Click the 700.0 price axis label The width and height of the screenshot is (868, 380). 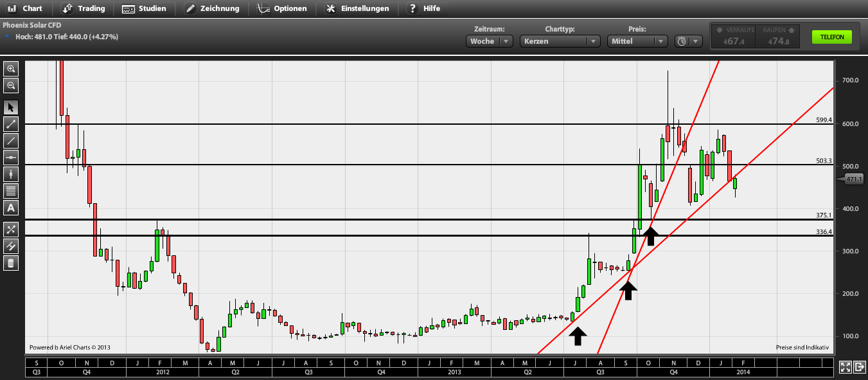(849, 80)
